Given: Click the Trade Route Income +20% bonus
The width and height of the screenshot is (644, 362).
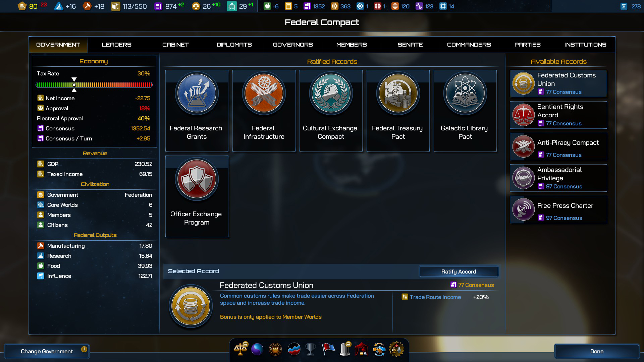Looking at the screenshot, I should click(445, 297).
